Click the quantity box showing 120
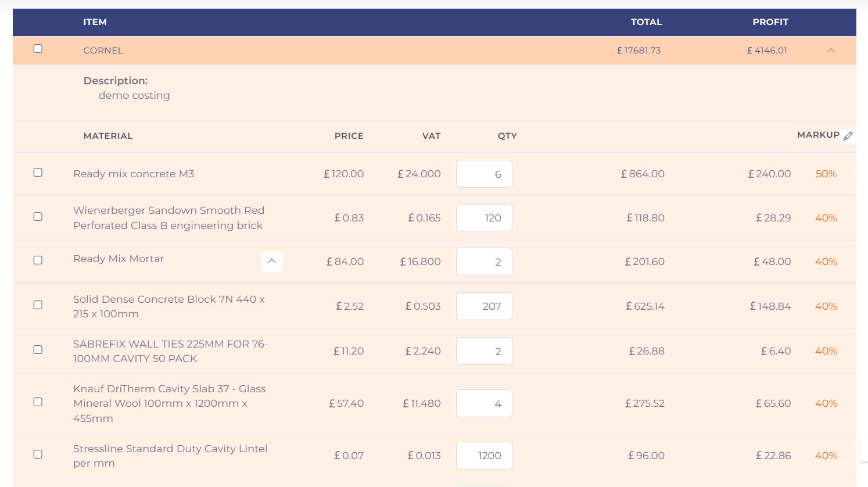Image resolution: width=868 pixels, height=487 pixels. tap(484, 218)
